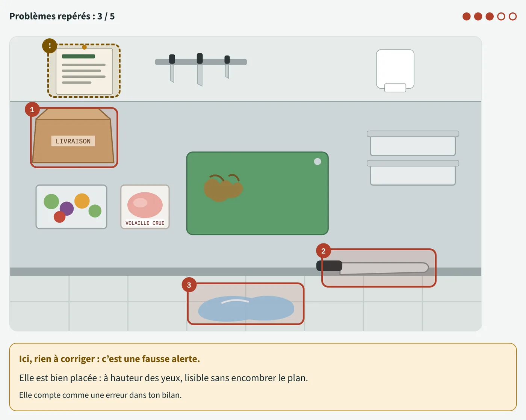Click the tray of mixed vegetables
This screenshot has width=526, height=420.
point(71,207)
